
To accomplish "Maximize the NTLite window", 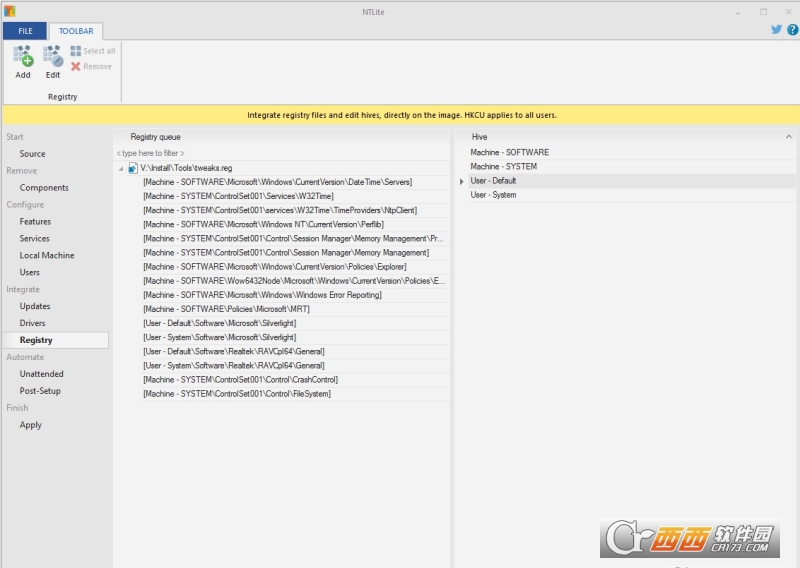I will click(x=763, y=12).
